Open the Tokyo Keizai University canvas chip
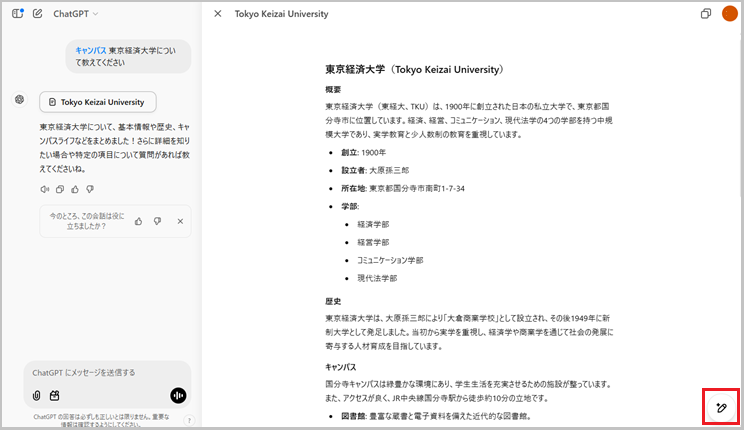Image resolution: width=744 pixels, height=430 pixels. pyautogui.click(x=98, y=102)
